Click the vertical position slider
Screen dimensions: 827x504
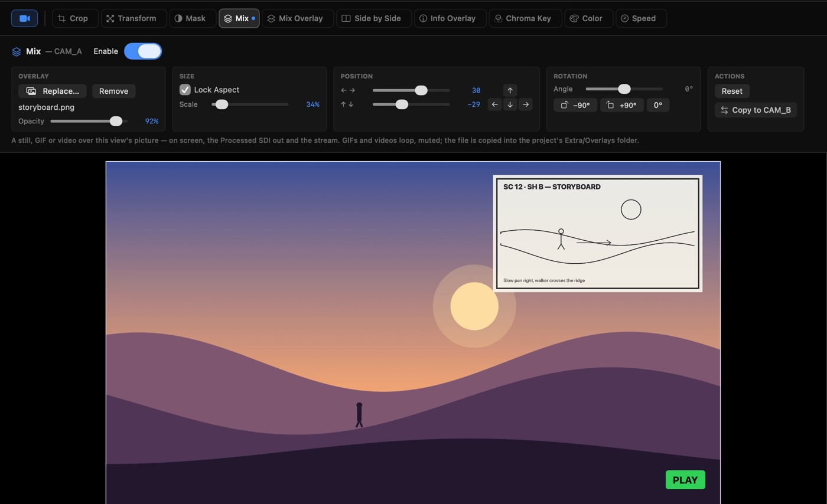pos(411,104)
